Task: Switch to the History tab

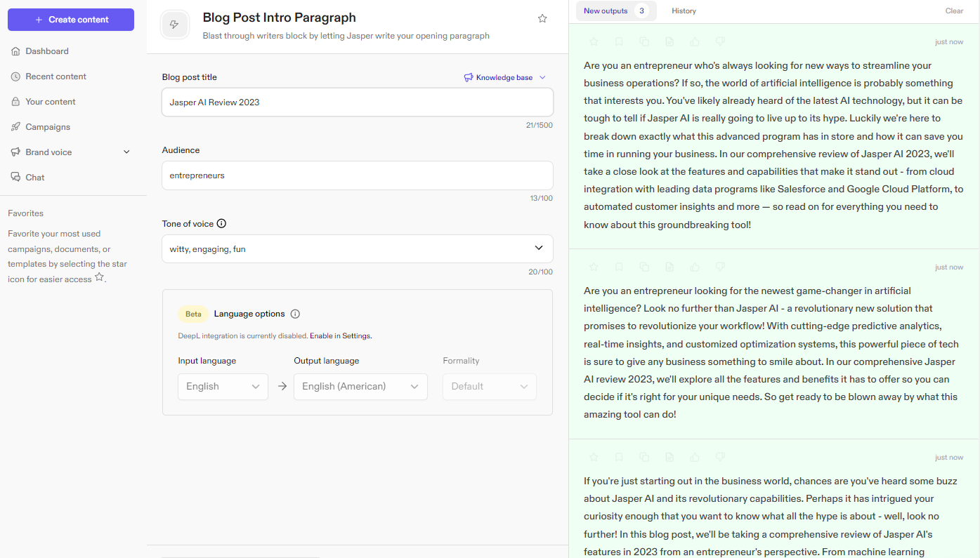Action: pos(684,11)
